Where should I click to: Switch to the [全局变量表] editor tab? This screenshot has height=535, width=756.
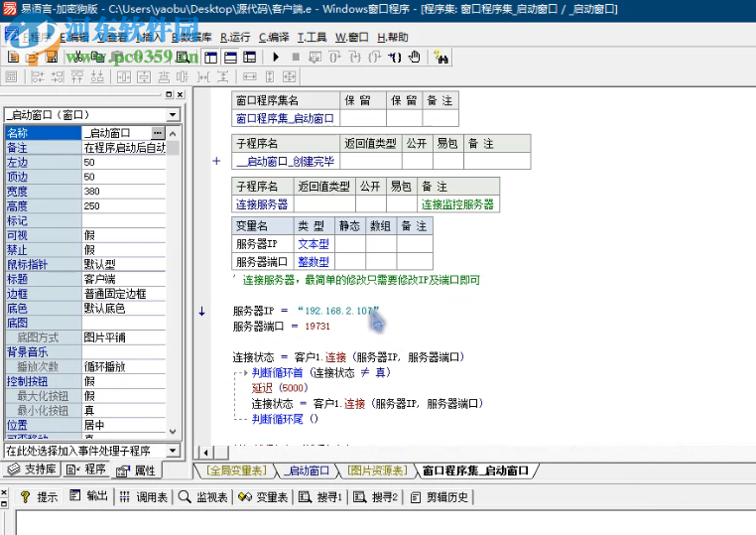(236, 470)
